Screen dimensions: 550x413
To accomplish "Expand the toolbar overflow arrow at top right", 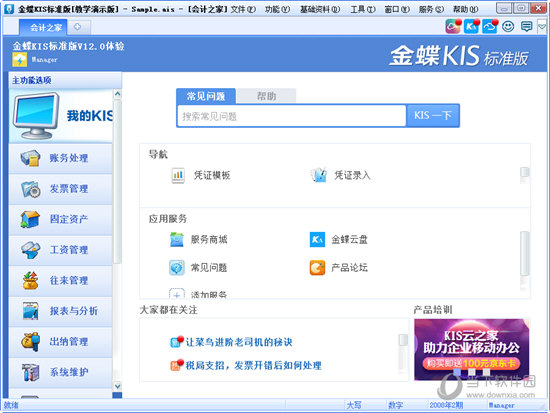I will pyautogui.click(x=542, y=27).
